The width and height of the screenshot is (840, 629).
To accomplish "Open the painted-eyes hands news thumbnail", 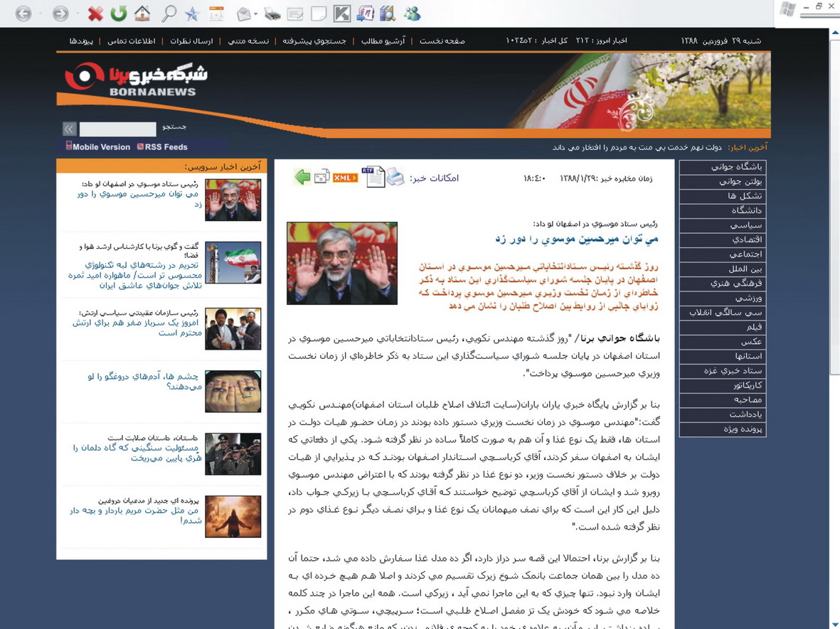I will coord(233,392).
